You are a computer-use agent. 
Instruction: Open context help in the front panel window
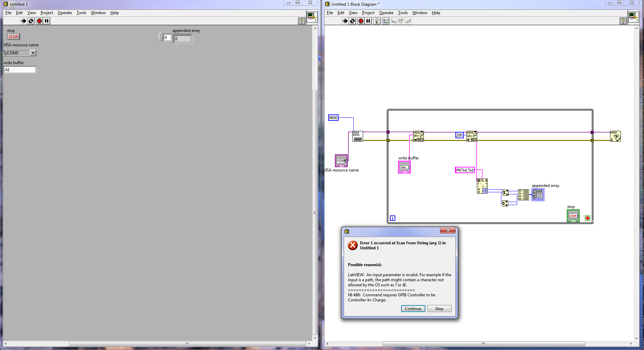coord(302,21)
